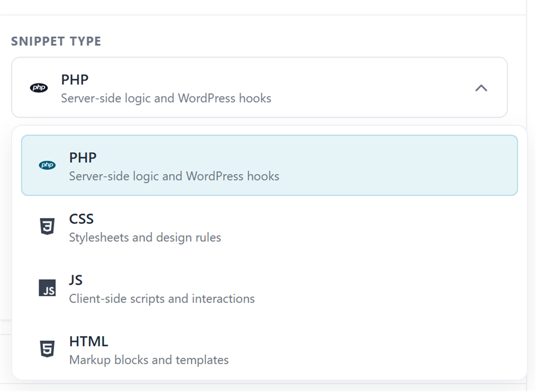Click 'Client-side scripts and interactions' description
The width and height of the screenshot is (536, 392).
click(x=162, y=298)
